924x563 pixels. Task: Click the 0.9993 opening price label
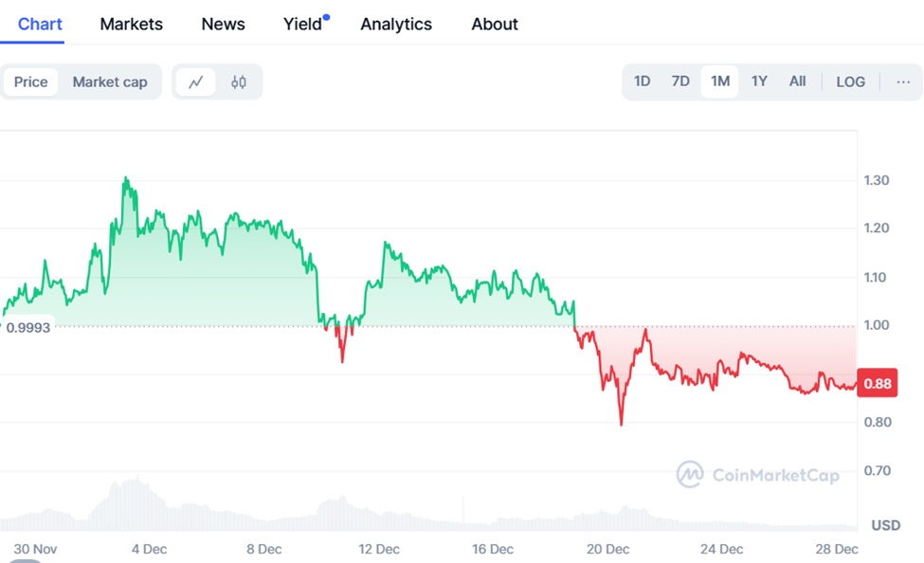(27, 327)
